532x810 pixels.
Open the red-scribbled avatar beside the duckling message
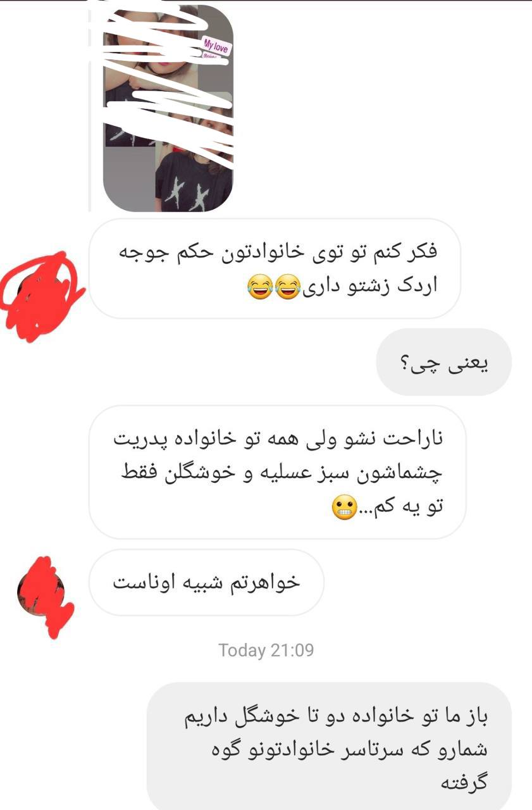tap(42, 294)
